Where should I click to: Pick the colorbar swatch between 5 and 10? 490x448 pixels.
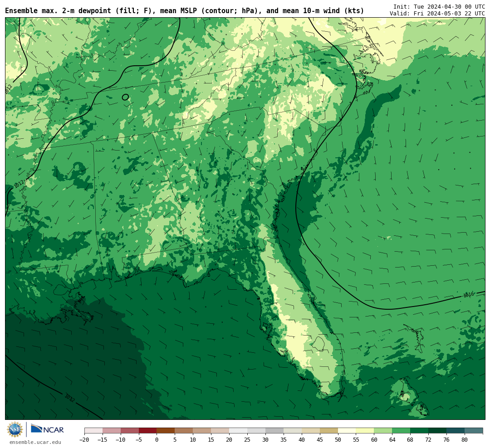coord(184,431)
